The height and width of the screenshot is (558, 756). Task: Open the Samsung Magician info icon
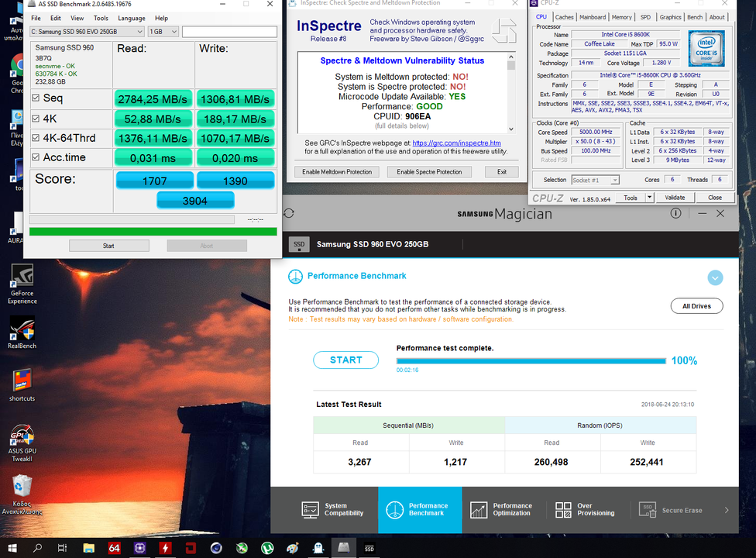[x=676, y=213]
